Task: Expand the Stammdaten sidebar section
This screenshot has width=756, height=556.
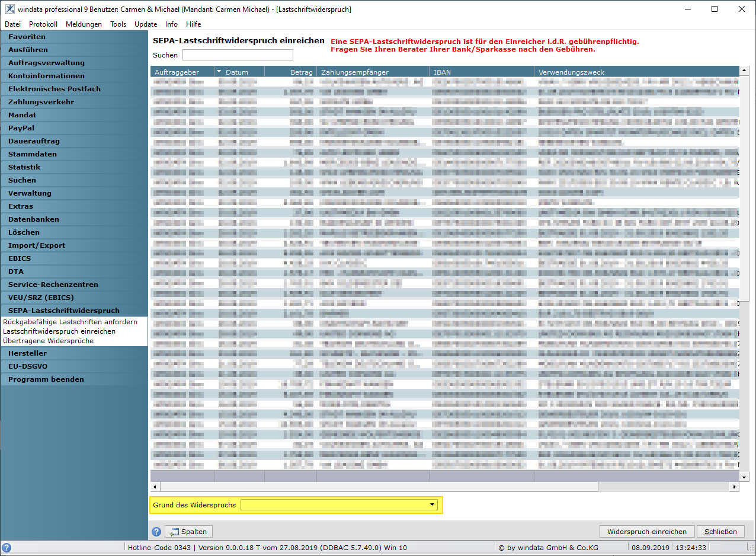Action: pos(74,154)
